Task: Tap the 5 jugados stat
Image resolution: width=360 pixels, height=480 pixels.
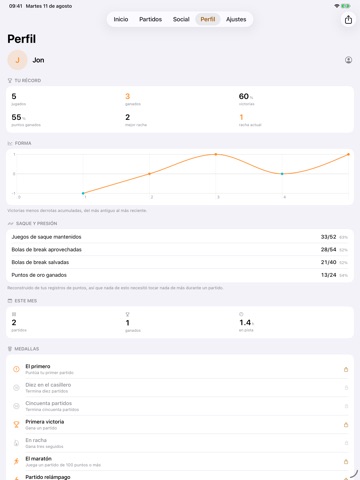Action: point(18,99)
